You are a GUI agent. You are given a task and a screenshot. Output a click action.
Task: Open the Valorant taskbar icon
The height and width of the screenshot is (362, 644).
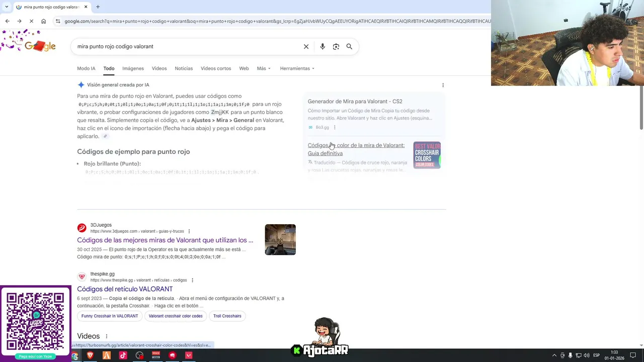click(189, 355)
